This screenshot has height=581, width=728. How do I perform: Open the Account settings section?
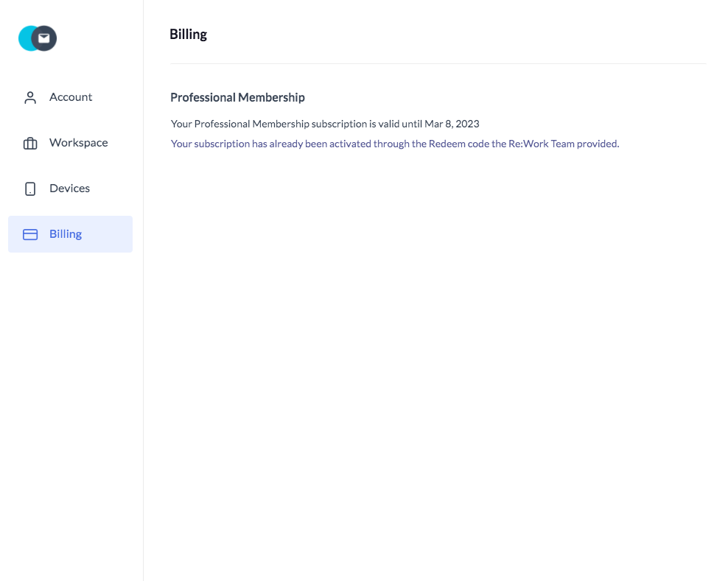pyautogui.click(x=71, y=97)
